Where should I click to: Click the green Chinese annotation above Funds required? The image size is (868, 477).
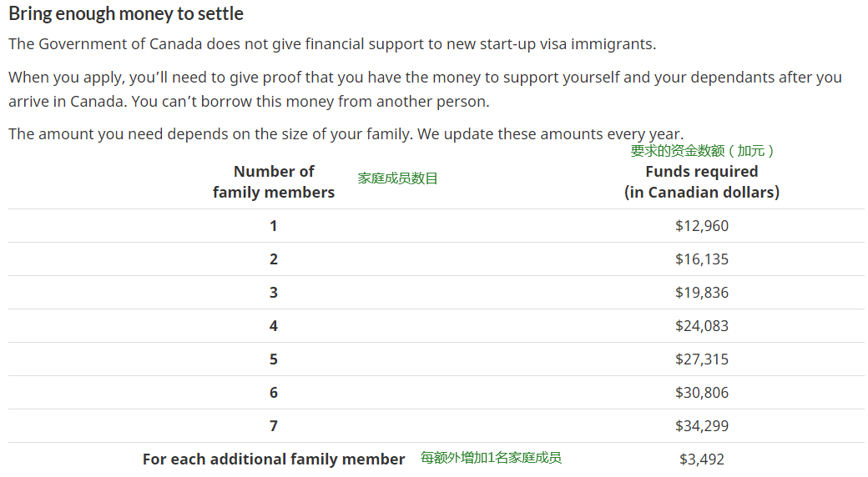click(702, 150)
